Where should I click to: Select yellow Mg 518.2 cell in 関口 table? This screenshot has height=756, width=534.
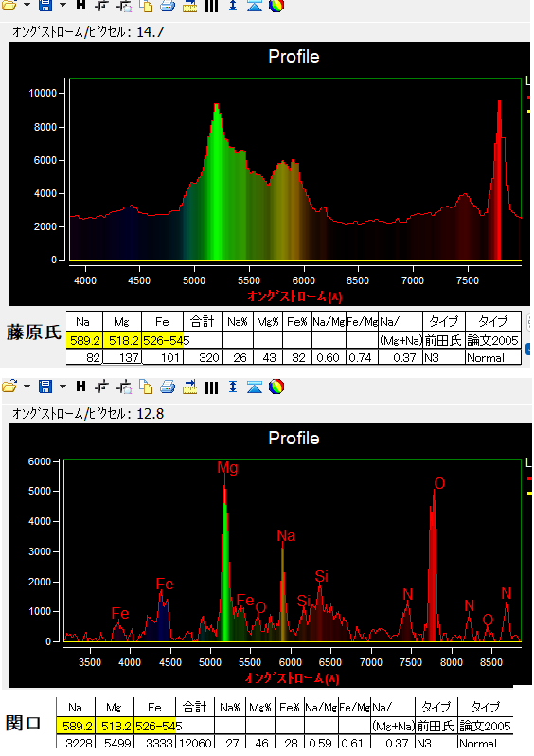[x=115, y=726]
